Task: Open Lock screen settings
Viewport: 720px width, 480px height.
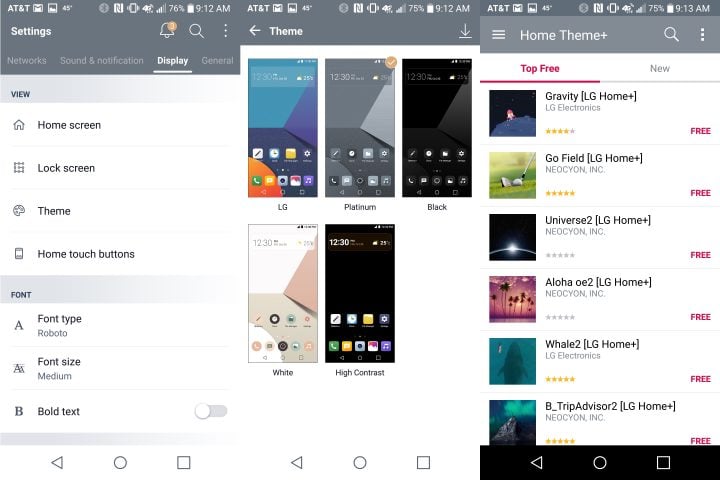Action: 120,168
